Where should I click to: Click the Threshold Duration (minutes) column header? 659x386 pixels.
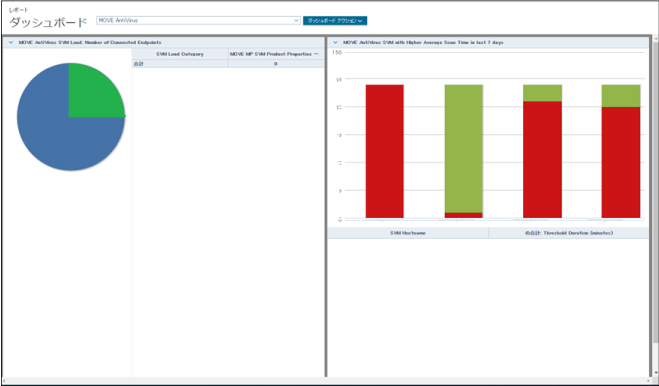pyautogui.click(x=569, y=233)
